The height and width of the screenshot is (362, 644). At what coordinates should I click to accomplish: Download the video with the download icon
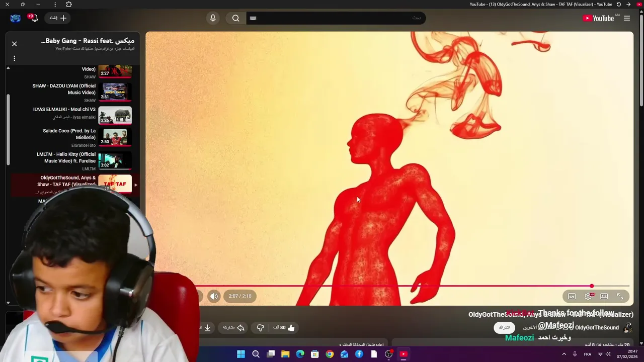click(207, 328)
